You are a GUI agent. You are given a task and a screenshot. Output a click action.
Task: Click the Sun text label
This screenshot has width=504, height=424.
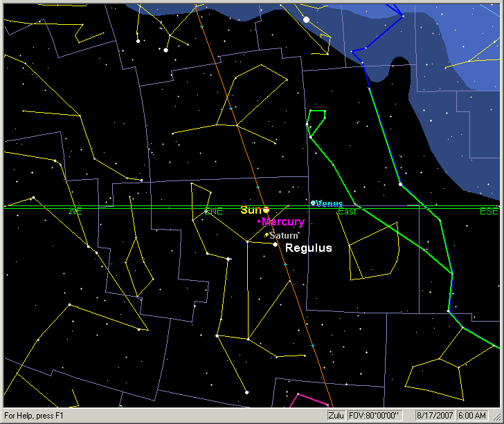[250, 210]
